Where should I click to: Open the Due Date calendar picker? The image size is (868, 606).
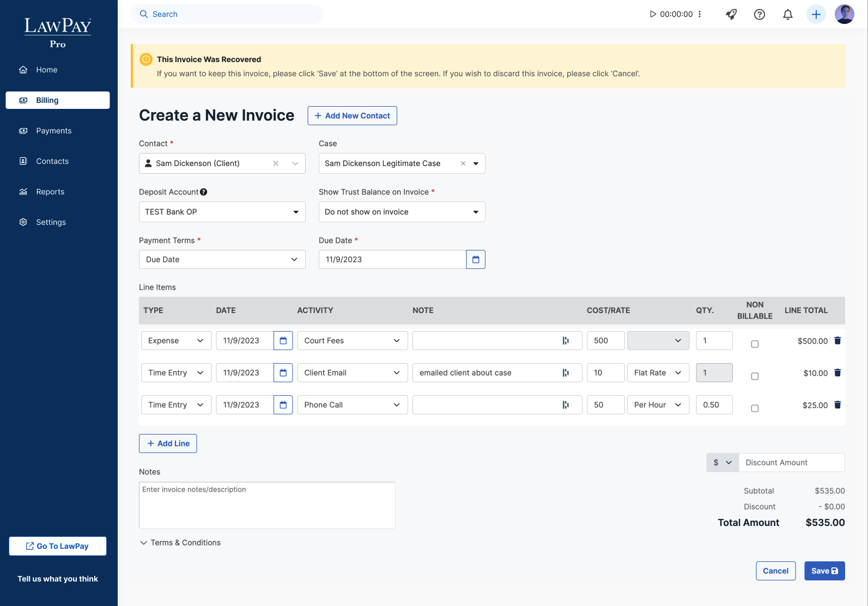click(476, 260)
